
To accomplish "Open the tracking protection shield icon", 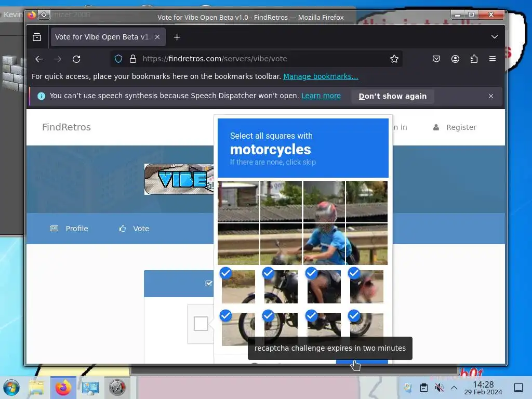I will (x=118, y=59).
